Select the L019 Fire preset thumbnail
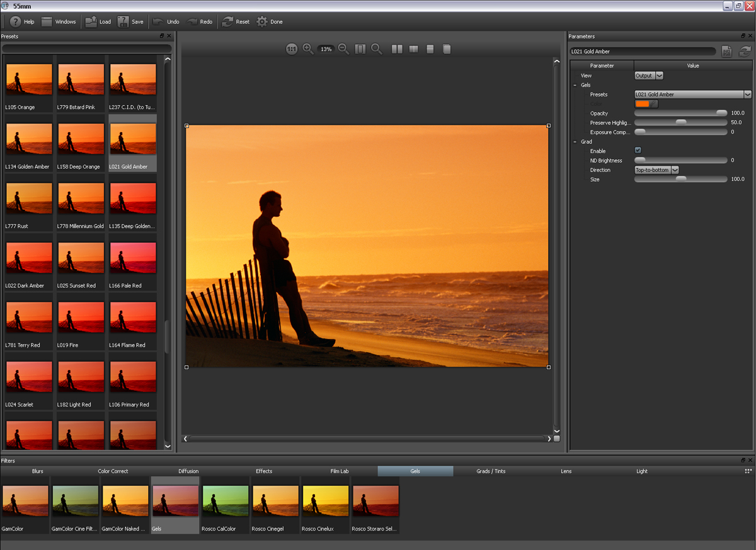This screenshot has height=550, width=756. [x=81, y=318]
